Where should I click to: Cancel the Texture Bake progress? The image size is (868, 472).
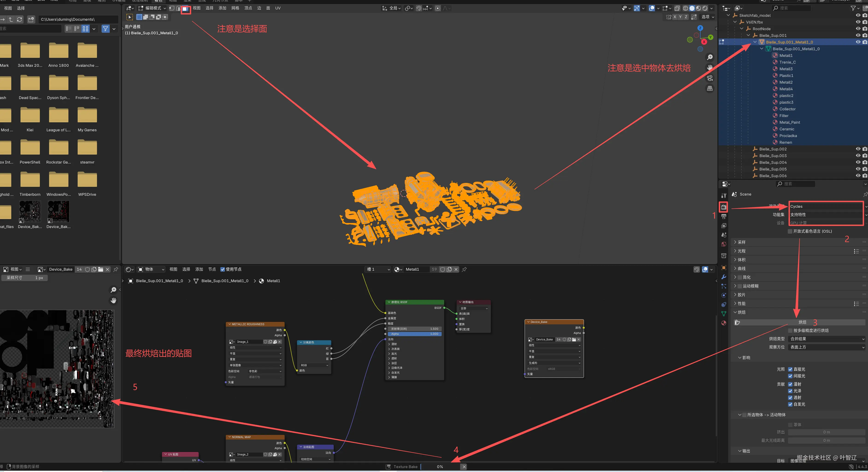tap(464, 467)
